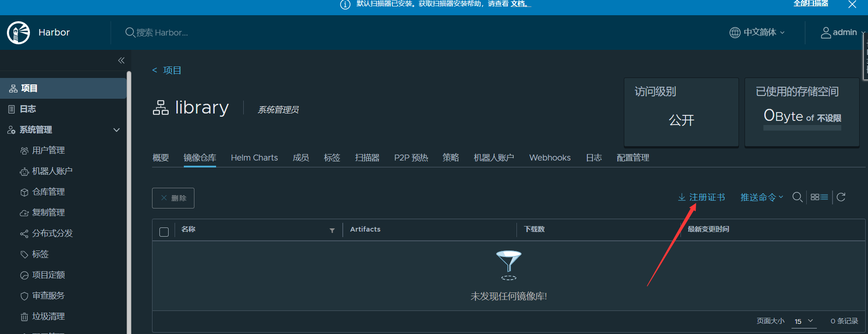Viewport: 868px width, 334px height.
Task: Switch to the 机器人账户 tab
Action: coord(494,158)
